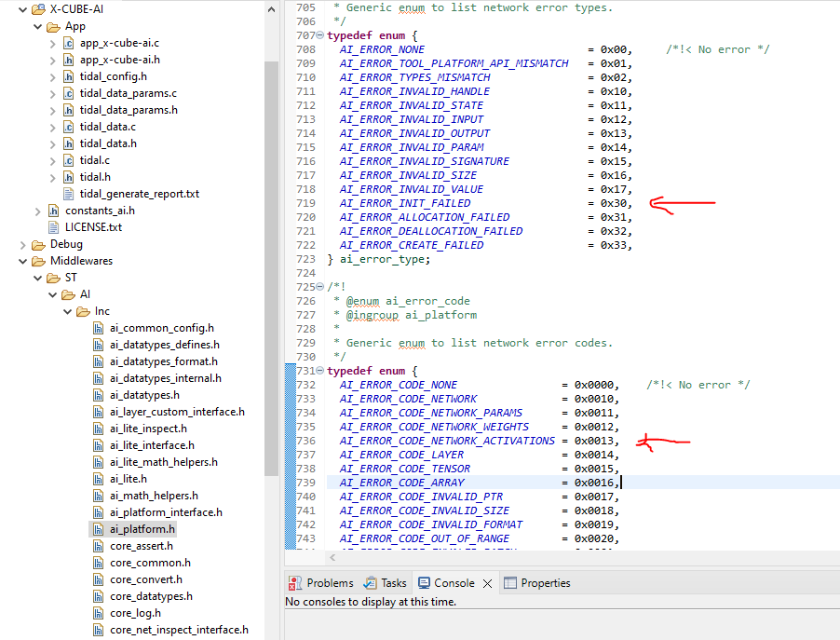
Task: Select core_convert.h file
Action: (x=145, y=579)
